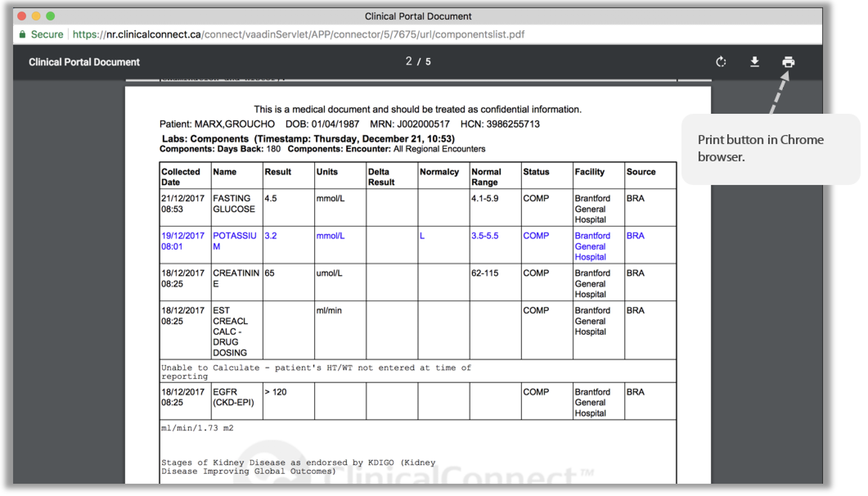Click the 19/12/2017 08:01 collected date link
This screenshot has height=496, width=868.
(183, 241)
